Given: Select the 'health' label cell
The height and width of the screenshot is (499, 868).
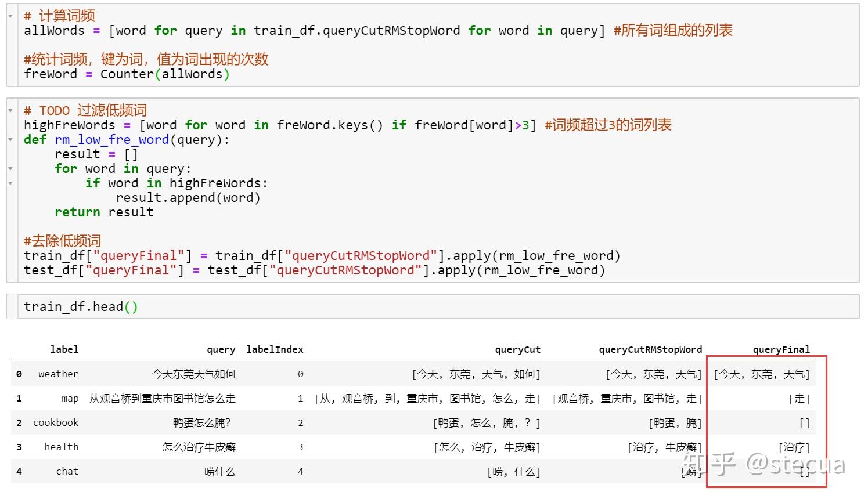Looking at the screenshot, I should point(62,447).
